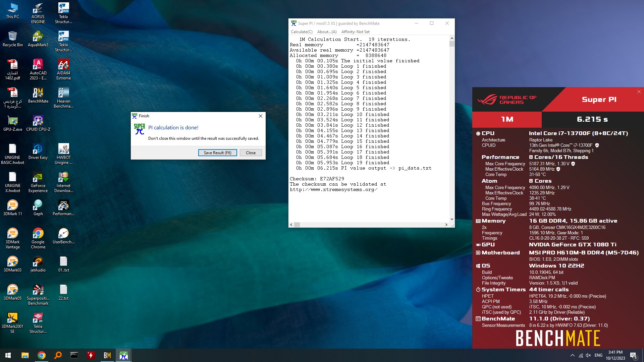
Task: Launch AutoCAD 2023 desktop shortcut
Action: 38,69
